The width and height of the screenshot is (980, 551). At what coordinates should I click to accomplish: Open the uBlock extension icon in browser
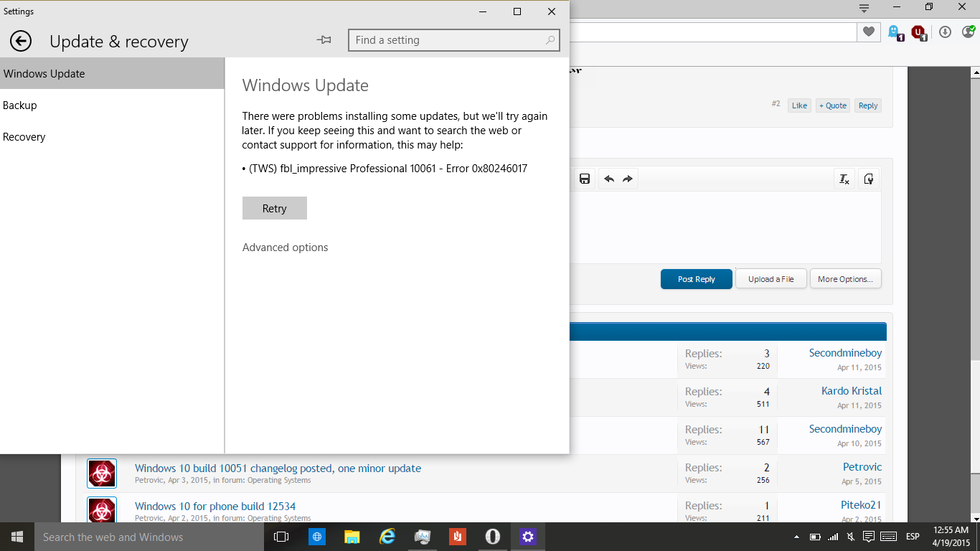point(919,32)
